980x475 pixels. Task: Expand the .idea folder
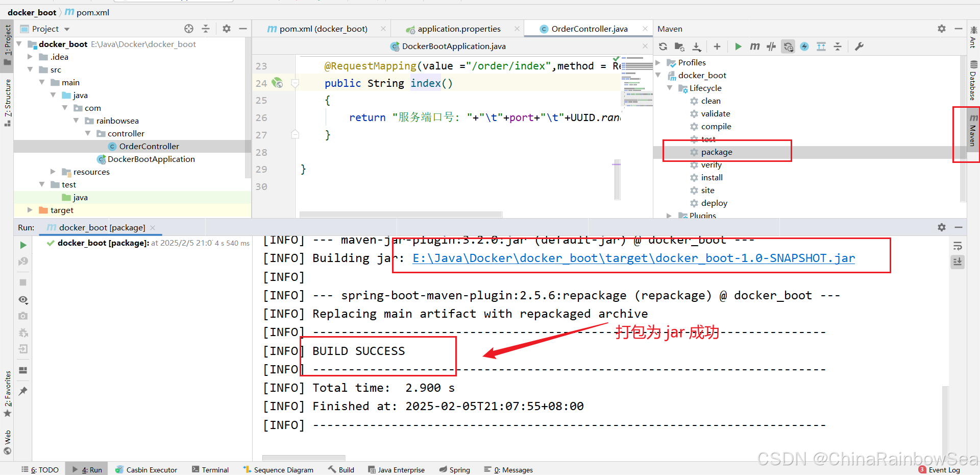point(30,57)
